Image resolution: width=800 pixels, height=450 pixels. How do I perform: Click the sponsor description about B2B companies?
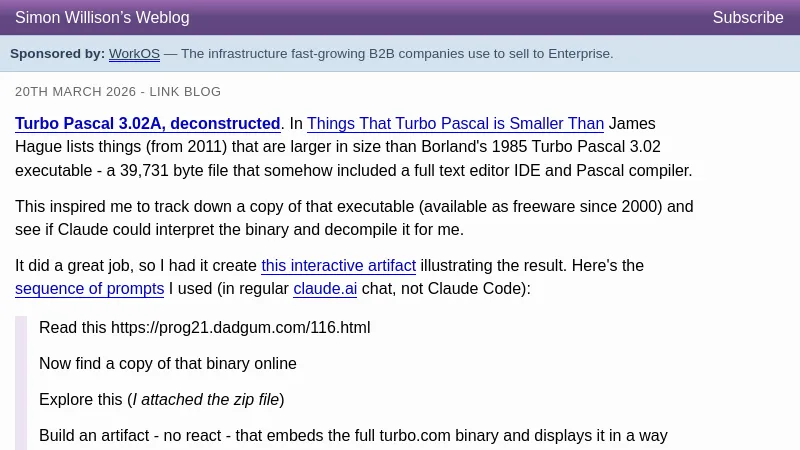click(397, 54)
